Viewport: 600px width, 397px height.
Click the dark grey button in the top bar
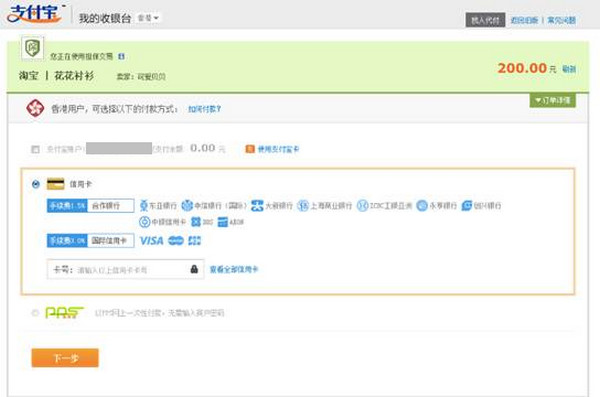pyautogui.click(x=485, y=20)
